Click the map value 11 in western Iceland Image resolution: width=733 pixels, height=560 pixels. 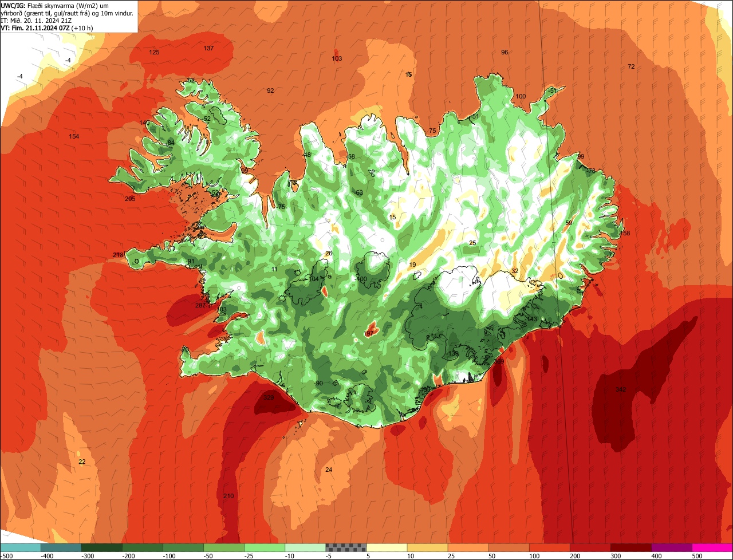274,269
